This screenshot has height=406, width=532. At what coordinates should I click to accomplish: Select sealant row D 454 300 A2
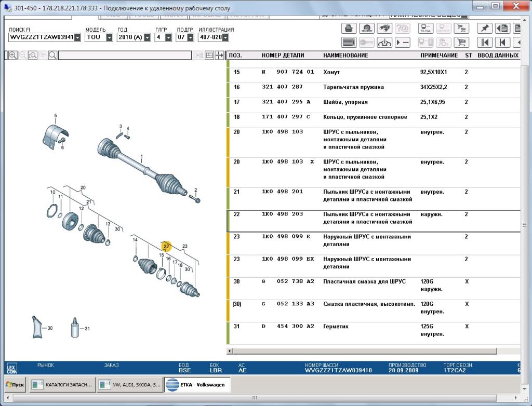click(373, 333)
